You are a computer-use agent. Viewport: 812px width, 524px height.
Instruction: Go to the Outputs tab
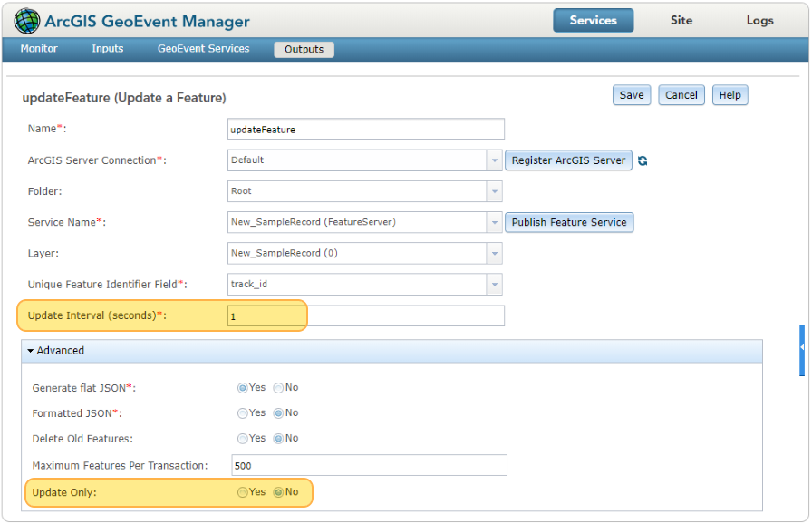point(304,50)
